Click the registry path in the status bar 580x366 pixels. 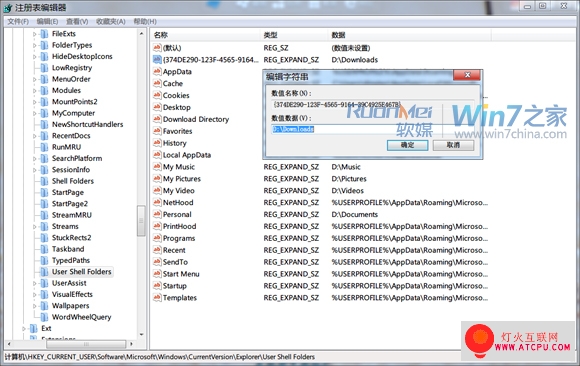[x=159, y=357]
